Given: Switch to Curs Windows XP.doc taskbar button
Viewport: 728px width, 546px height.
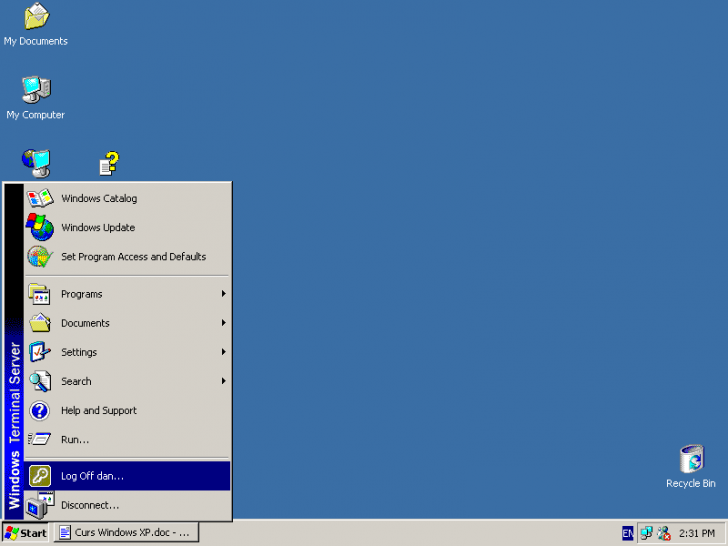Looking at the screenshot, I should tap(127, 533).
